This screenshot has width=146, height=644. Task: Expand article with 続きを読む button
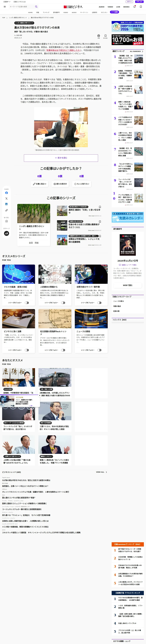point(61,158)
